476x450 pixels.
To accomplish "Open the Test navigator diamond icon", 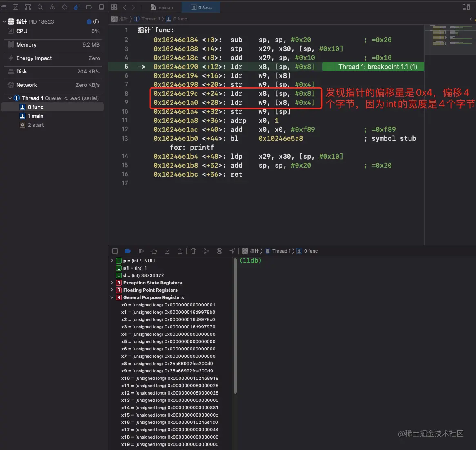I will tap(65, 7).
